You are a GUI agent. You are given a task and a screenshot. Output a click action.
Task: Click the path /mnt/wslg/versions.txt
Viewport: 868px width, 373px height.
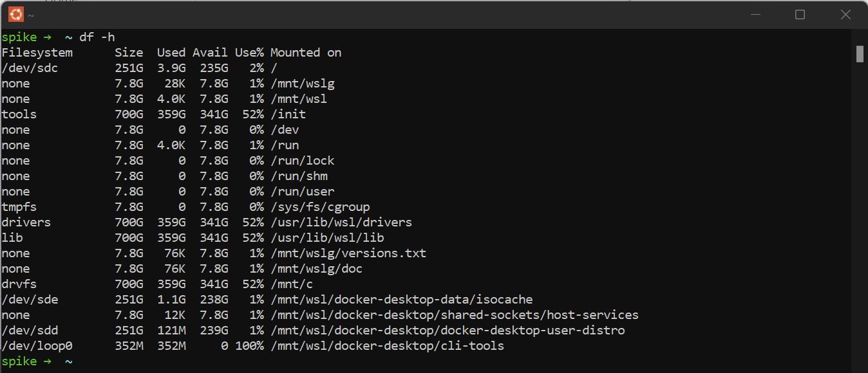click(349, 253)
